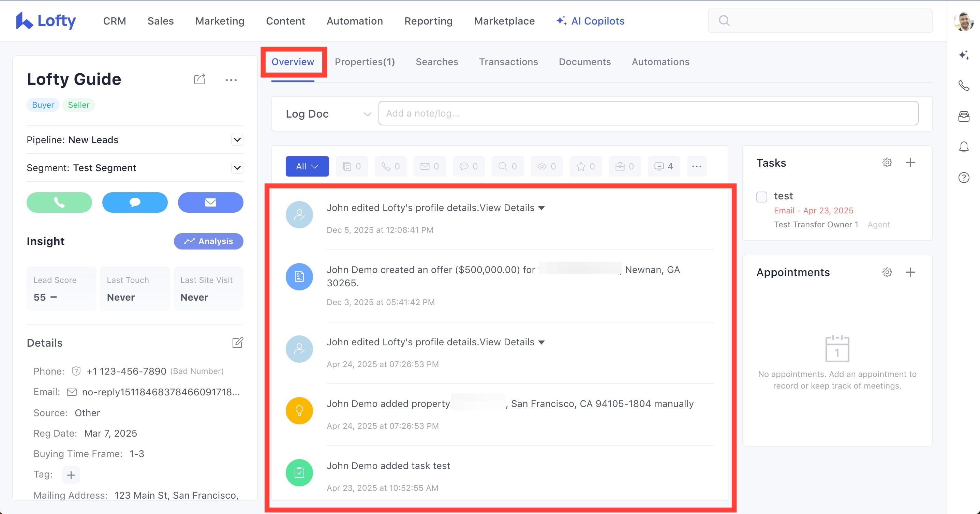Open the Segment Test Segment dropdown
The height and width of the screenshot is (514, 980).
237,168
